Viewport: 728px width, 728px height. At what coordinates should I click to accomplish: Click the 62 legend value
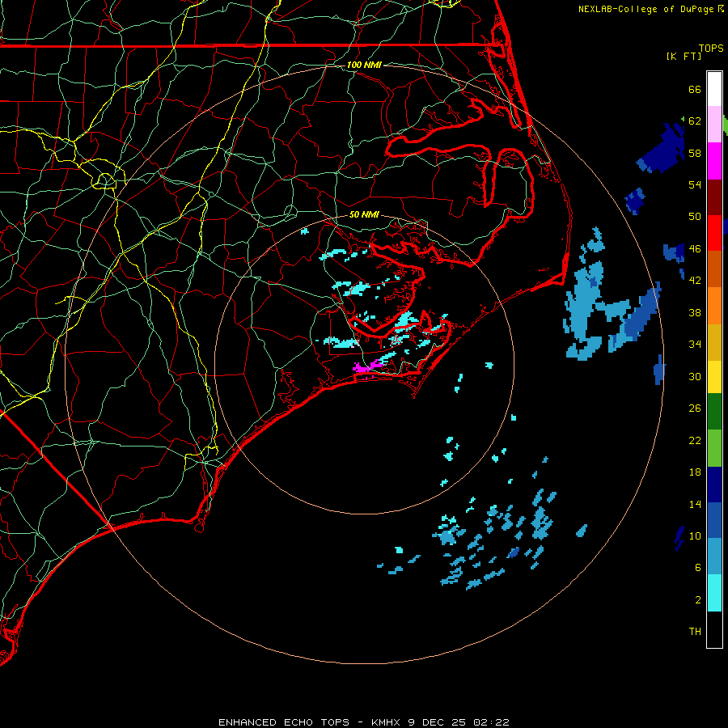pos(695,121)
